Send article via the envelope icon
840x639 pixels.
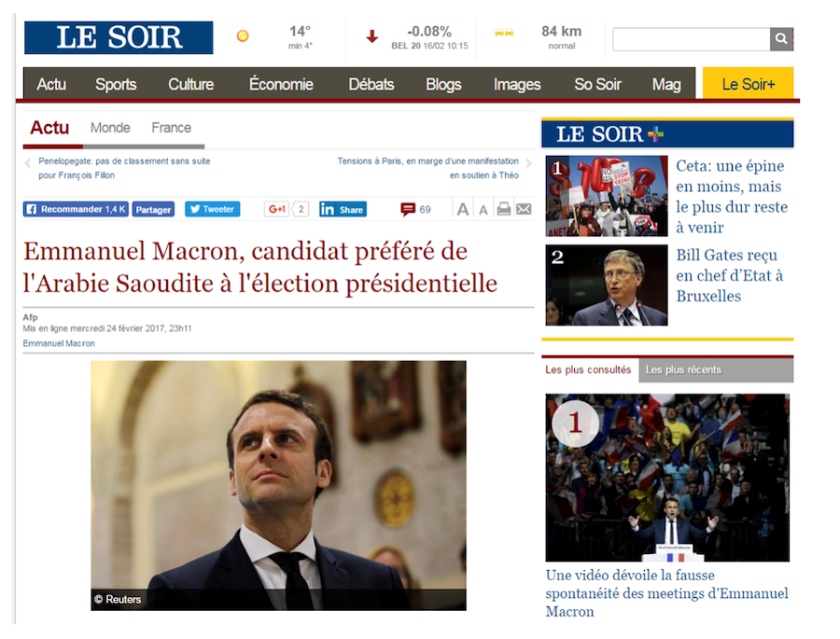[x=524, y=209]
